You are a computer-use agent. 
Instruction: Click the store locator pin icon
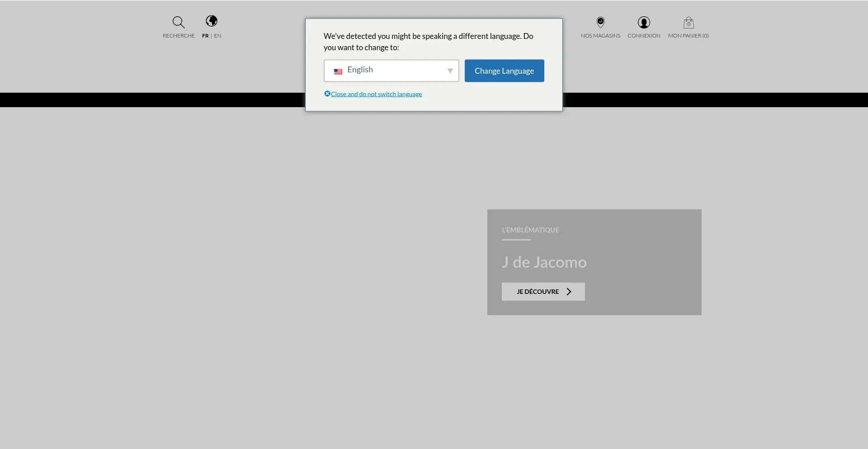click(600, 22)
